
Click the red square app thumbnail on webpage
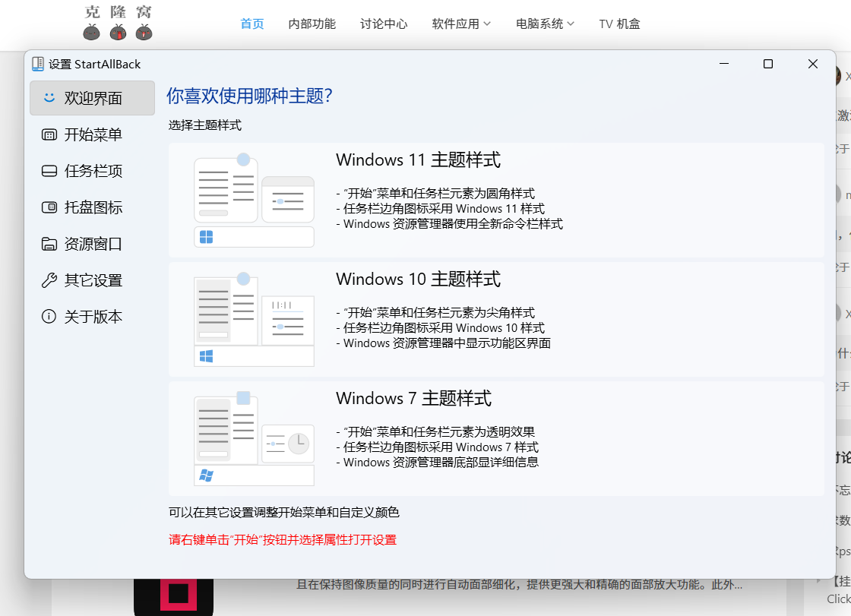click(174, 596)
